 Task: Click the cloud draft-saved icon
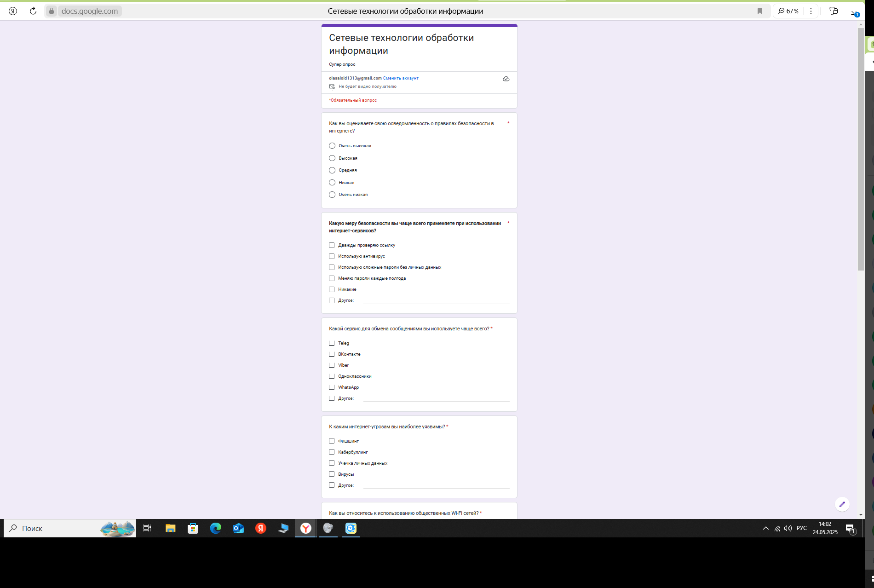pyautogui.click(x=506, y=79)
